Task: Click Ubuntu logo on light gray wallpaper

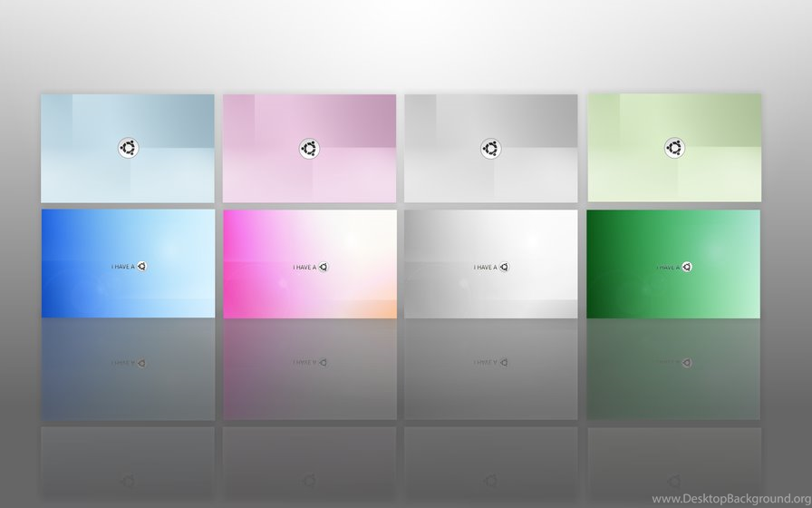Action: [x=490, y=149]
